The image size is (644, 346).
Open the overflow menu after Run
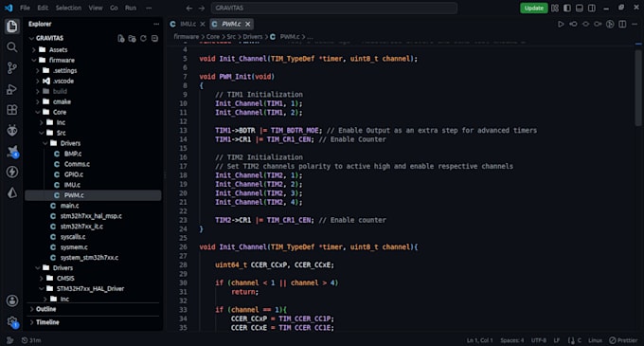pyautogui.click(x=149, y=8)
